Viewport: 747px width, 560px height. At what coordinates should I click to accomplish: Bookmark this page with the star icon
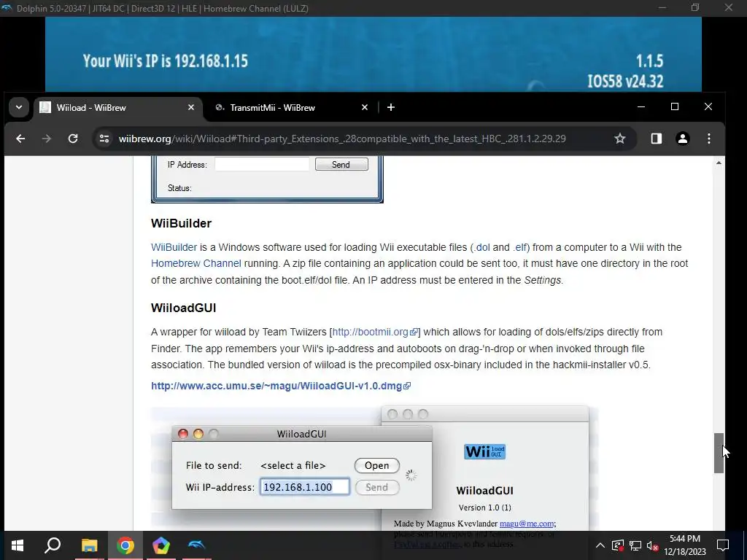point(619,139)
